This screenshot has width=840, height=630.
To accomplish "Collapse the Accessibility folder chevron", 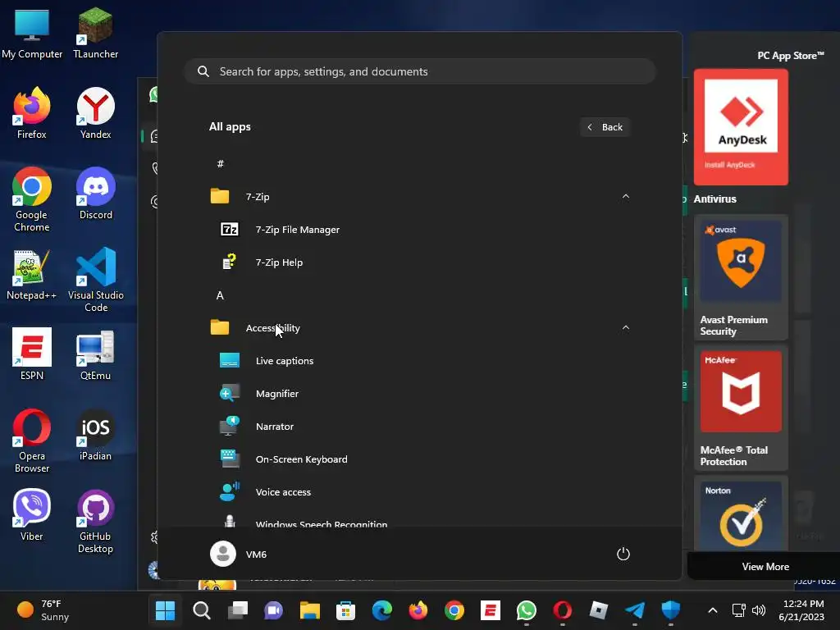I will pyautogui.click(x=625, y=327).
